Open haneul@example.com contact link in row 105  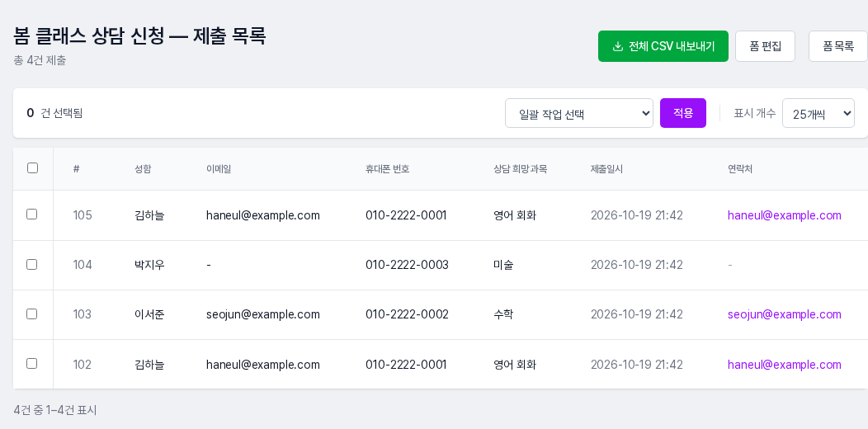[x=785, y=215]
